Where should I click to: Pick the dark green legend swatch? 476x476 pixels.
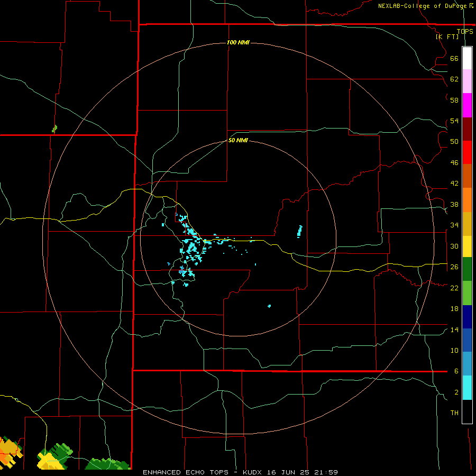[x=467, y=269]
